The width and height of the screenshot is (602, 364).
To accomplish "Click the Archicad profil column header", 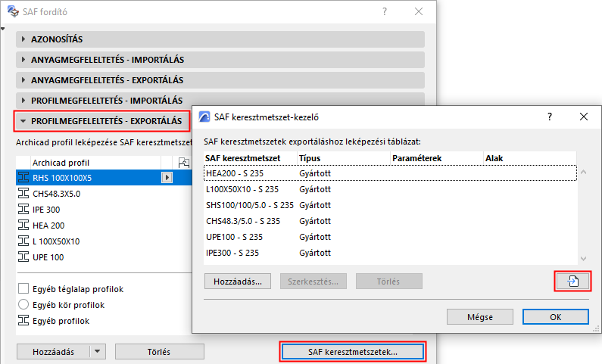I will click(x=96, y=163).
